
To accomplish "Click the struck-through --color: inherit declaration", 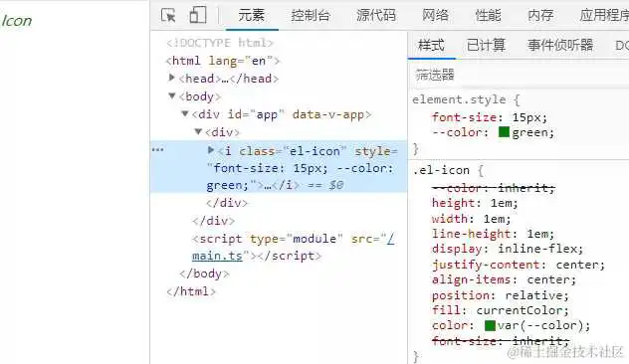I will tap(494, 188).
